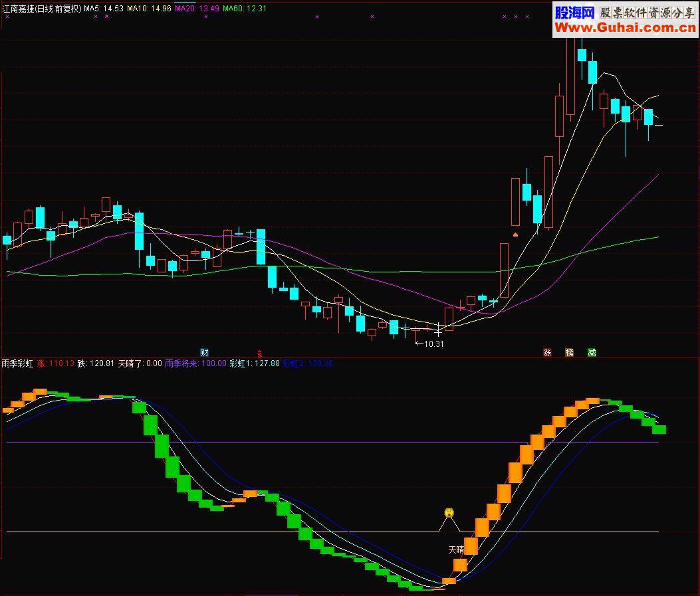Select the MA60: 12.31 indicator label
700x596 pixels.
coord(245,9)
